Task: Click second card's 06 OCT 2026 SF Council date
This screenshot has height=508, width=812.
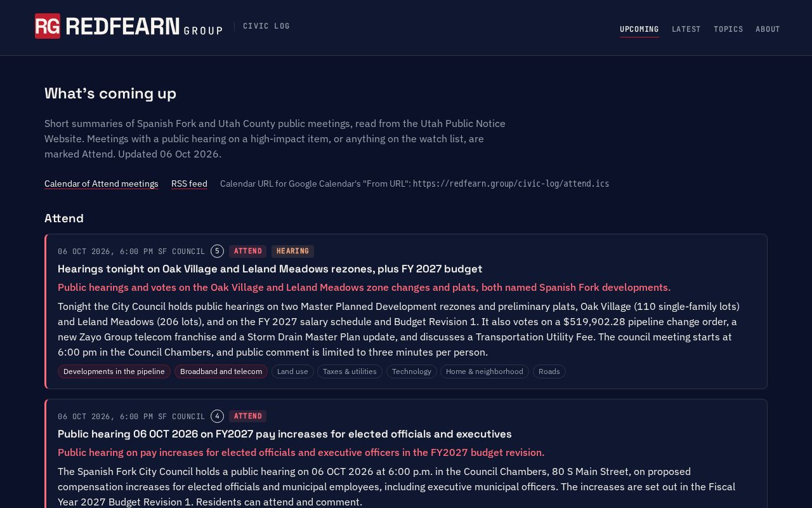Action: pos(131,417)
